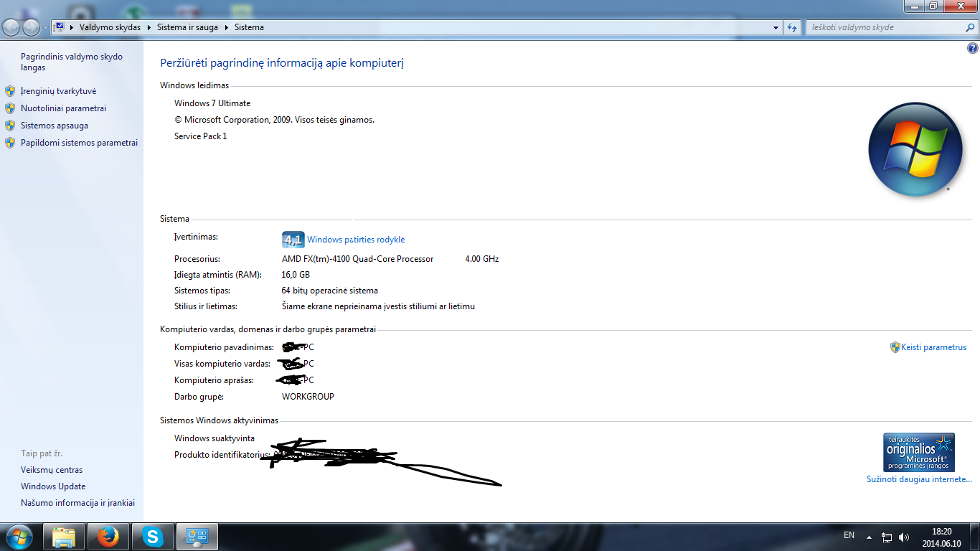Screen dimensions: 980x551
Task: Open Papildomi sistemos parametrai link
Action: point(79,143)
